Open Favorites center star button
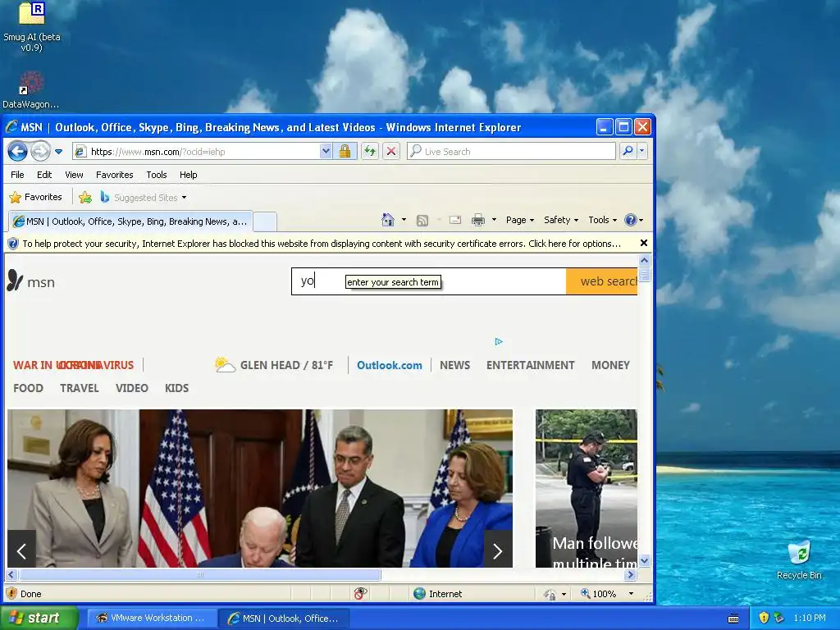 click(36, 197)
